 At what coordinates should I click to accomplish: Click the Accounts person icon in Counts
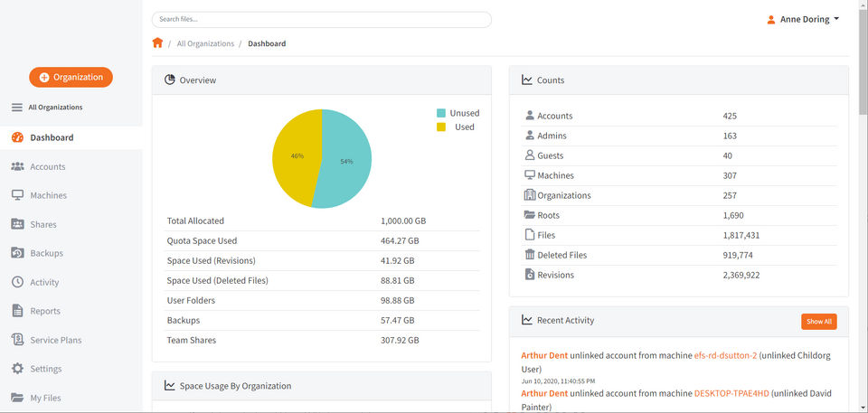[x=530, y=115]
